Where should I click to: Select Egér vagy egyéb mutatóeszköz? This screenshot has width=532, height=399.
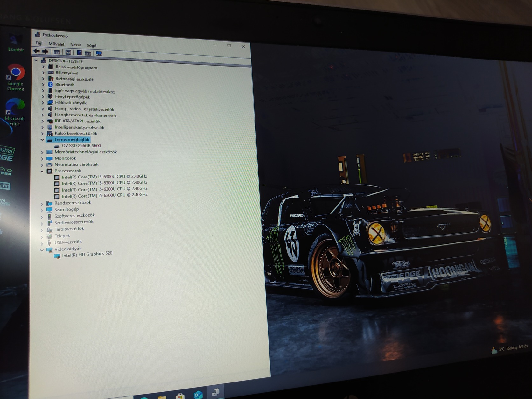(x=85, y=91)
